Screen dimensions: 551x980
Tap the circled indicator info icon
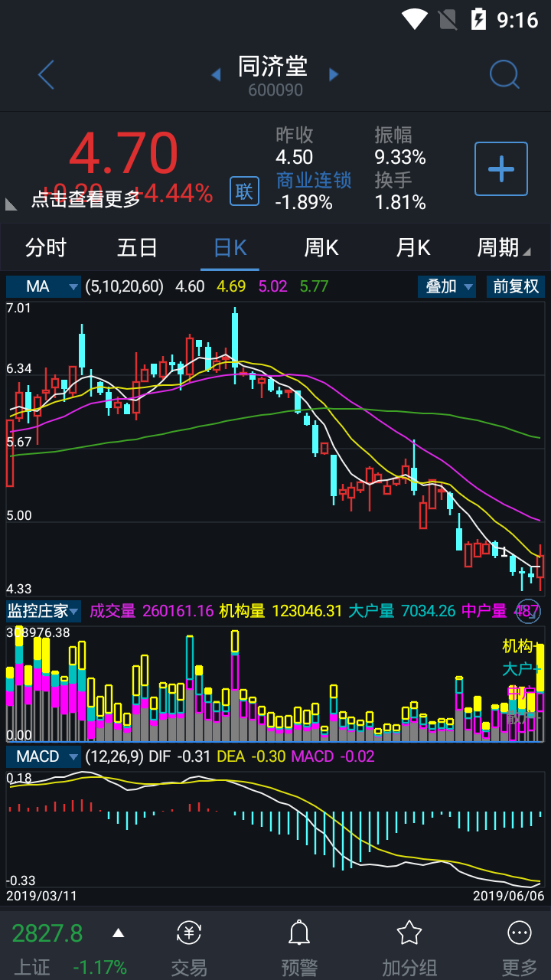click(x=529, y=611)
